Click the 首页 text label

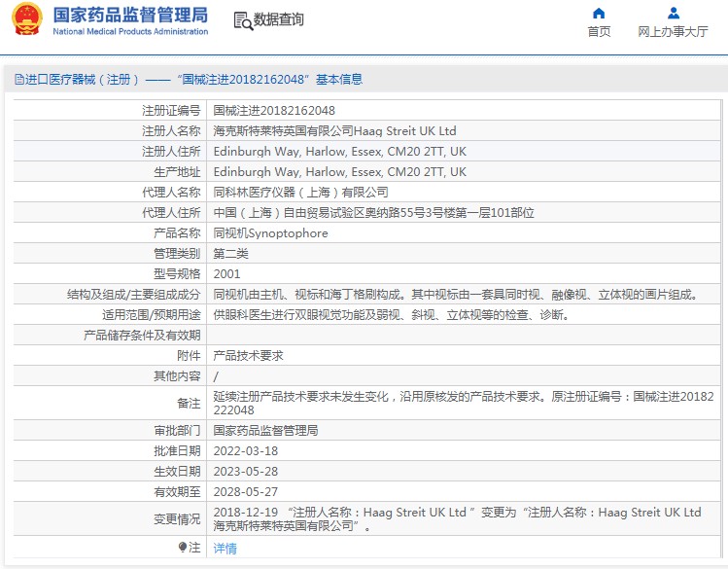[599, 31]
